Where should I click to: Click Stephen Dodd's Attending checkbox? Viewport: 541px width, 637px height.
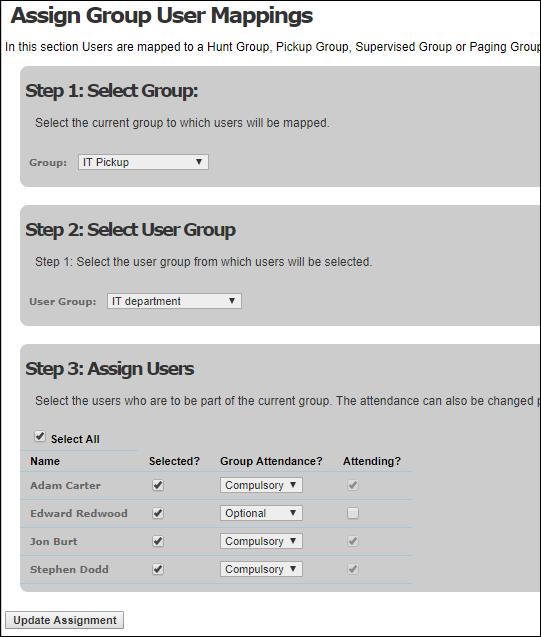353,569
